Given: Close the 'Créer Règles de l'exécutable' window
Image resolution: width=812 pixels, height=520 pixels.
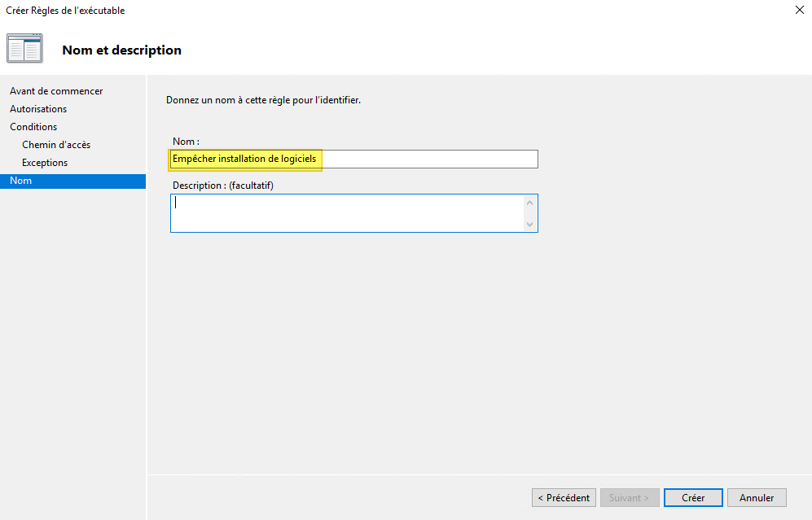Looking at the screenshot, I should click(x=799, y=10).
